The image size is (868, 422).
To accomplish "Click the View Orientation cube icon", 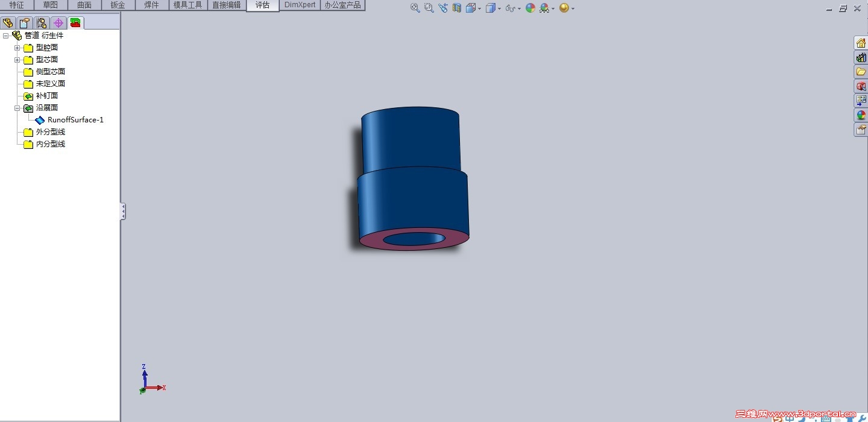I will pos(471,8).
